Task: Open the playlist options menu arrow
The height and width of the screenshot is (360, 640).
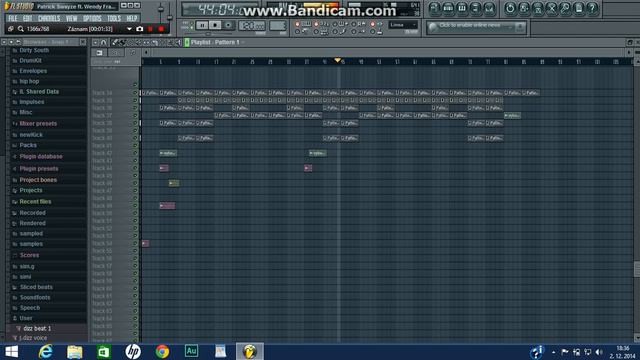Action: point(95,42)
